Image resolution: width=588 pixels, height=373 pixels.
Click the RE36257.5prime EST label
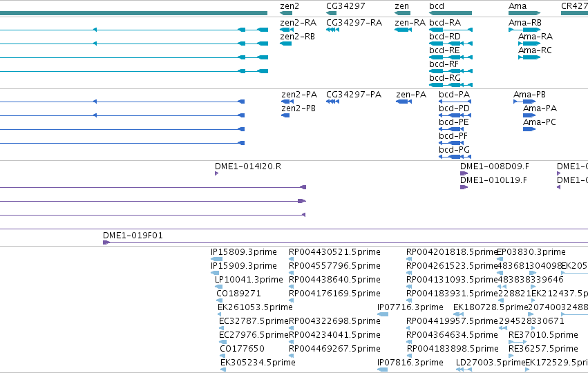543,349
